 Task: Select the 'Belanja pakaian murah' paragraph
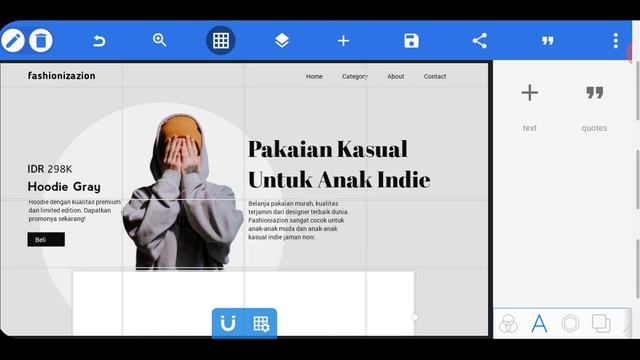pyautogui.click(x=298, y=220)
